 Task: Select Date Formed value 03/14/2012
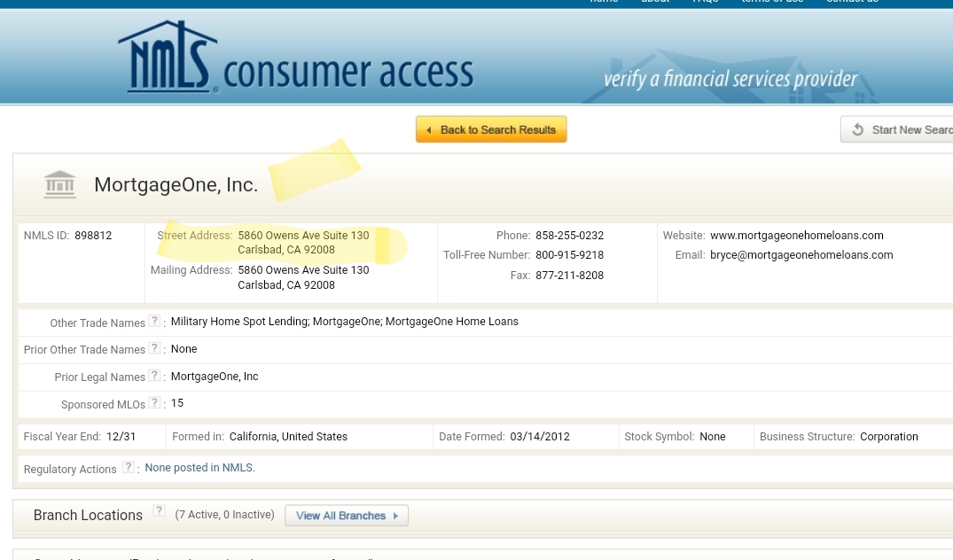[x=540, y=437]
